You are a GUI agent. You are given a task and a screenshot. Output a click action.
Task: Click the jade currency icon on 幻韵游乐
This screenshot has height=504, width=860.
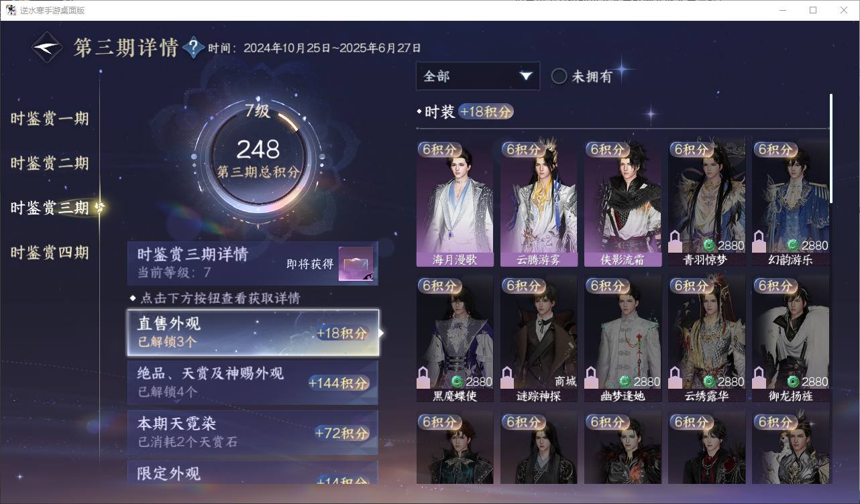point(793,245)
